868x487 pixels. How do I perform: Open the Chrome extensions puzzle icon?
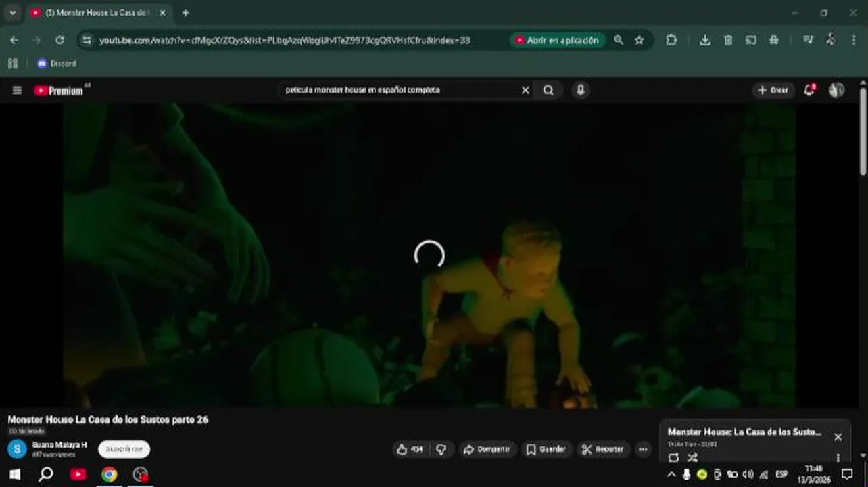(x=671, y=40)
